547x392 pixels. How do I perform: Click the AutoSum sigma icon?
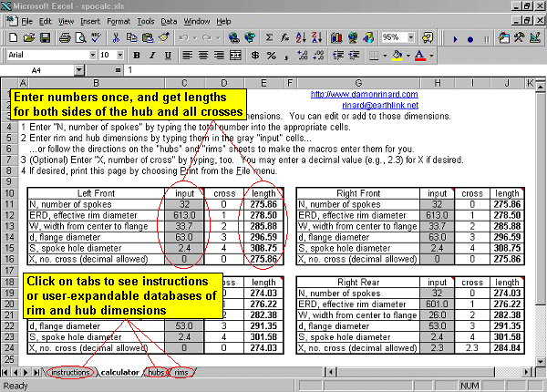tap(269, 37)
